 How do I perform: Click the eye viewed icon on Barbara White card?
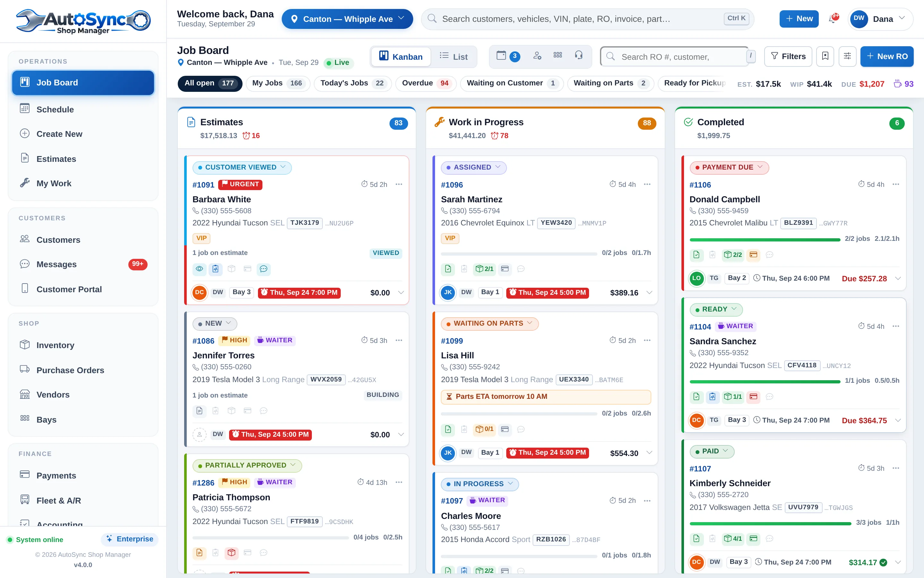[x=199, y=269]
